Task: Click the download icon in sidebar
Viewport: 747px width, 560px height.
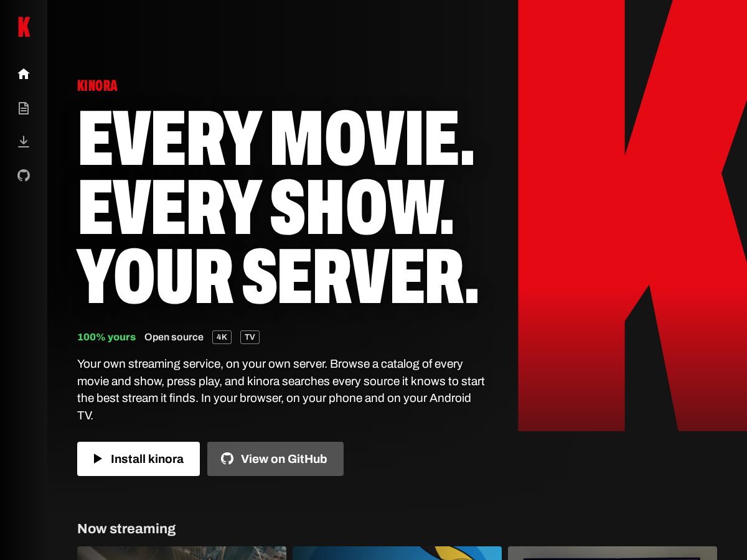Action: [24, 142]
